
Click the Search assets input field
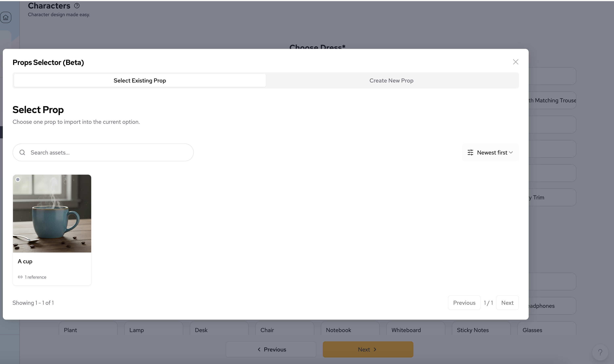click(108, 152)
